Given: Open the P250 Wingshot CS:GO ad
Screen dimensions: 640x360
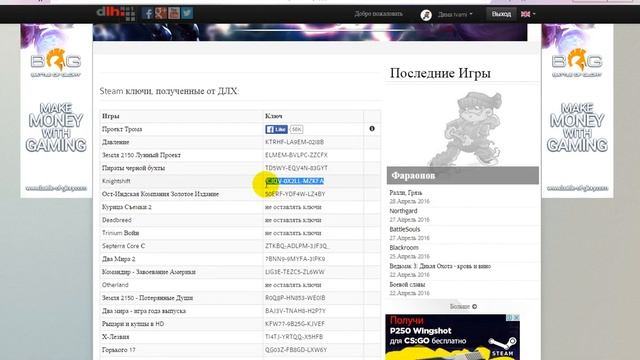Looking at the screenshot, I should click(x=452, y=337).
